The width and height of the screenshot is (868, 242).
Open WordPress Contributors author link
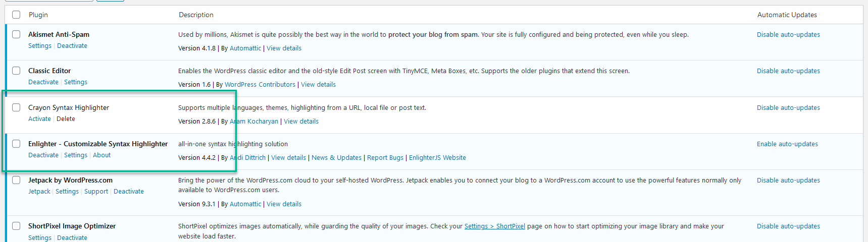pos(260,85)
